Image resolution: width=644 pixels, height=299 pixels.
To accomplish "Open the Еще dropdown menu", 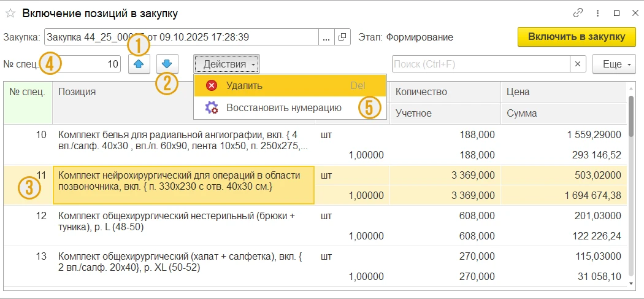I will point(613,64).
